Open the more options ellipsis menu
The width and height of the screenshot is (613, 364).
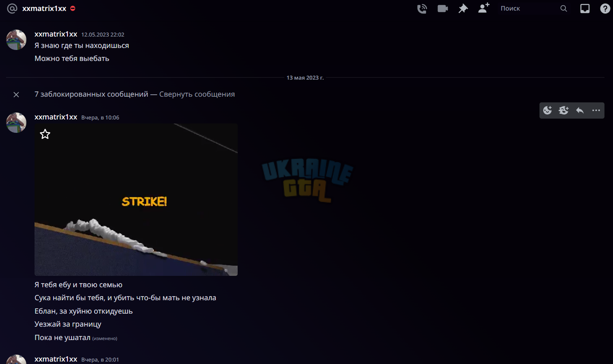pyautogui.click(x=596, y=110)
